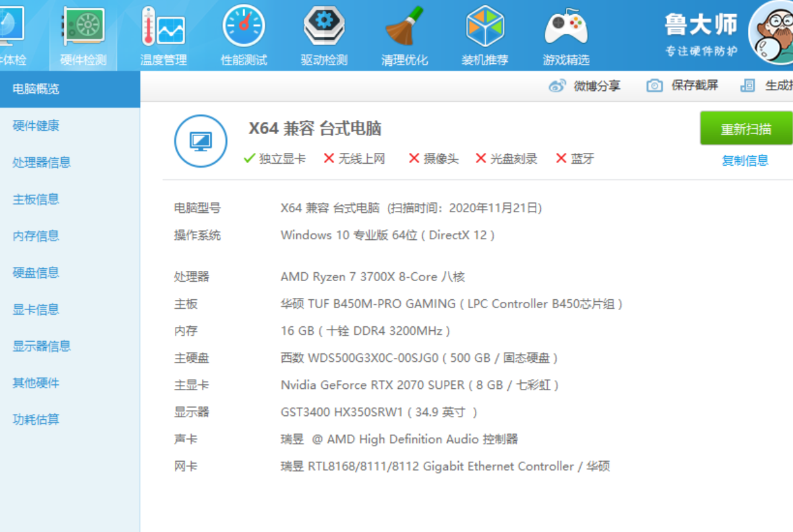Click the 复制信息 link
The image size is (793, 532).
[745, 161]
